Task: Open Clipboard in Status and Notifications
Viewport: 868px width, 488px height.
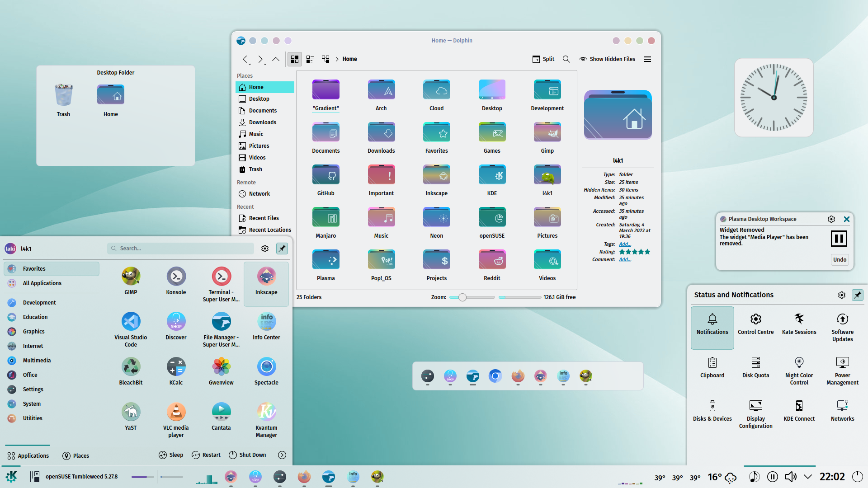Action: pyautogui.click(x=712, y=367)
